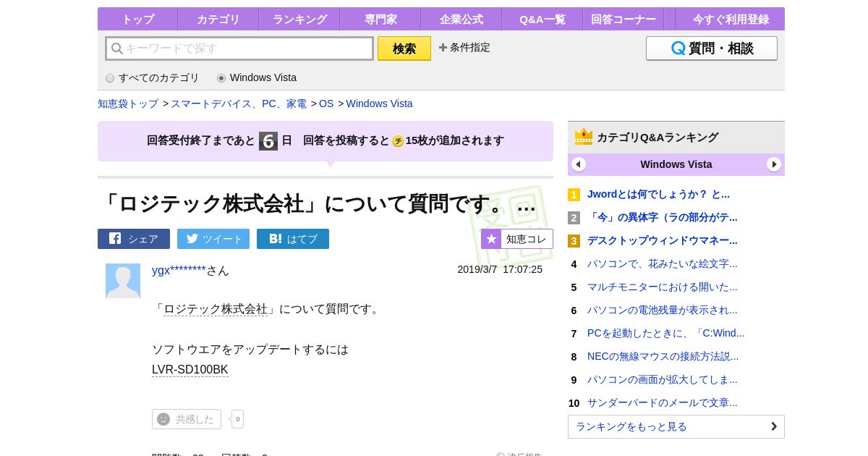Open ranking item 4 パソコンで、花みたいな絵文字
This screenshot has width=868, height=456.
click(x=663, y=263)
